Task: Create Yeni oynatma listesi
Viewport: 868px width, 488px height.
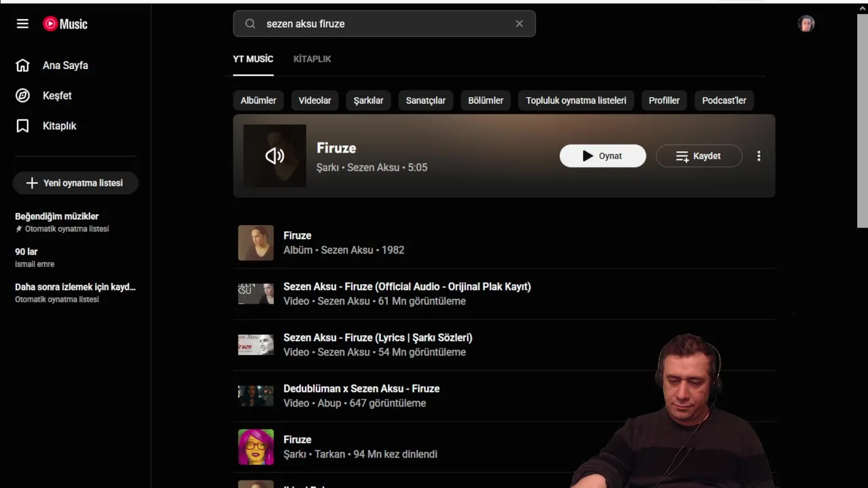Action: [75, 183]
